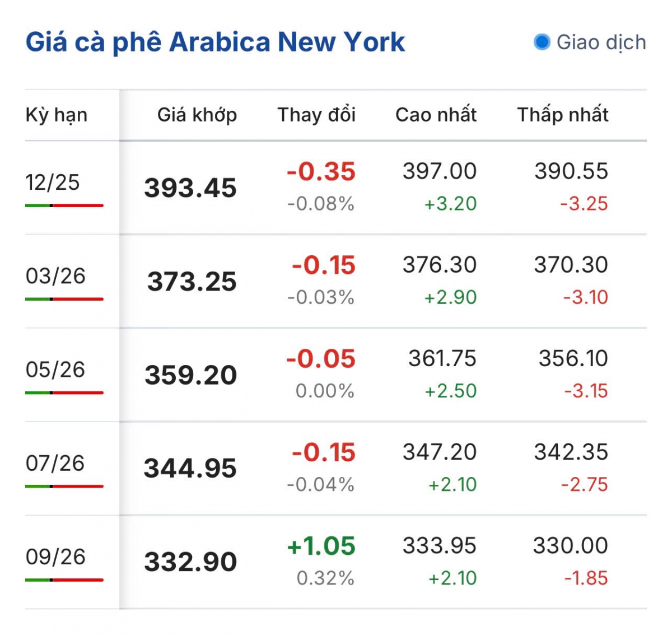672x636 pixels.
Task: Choose the 05/26 contract term
Action: [x=55, y=370]
